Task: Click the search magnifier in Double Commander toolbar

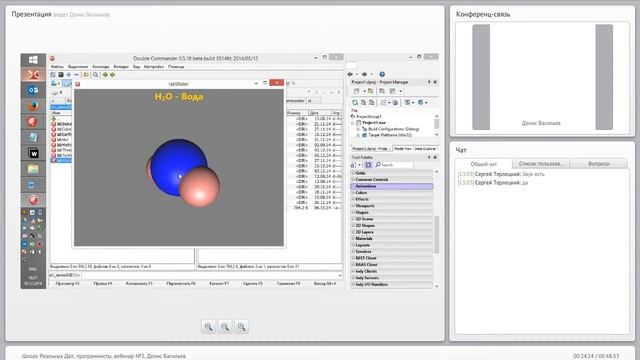Action: click(x=96, y=75)
